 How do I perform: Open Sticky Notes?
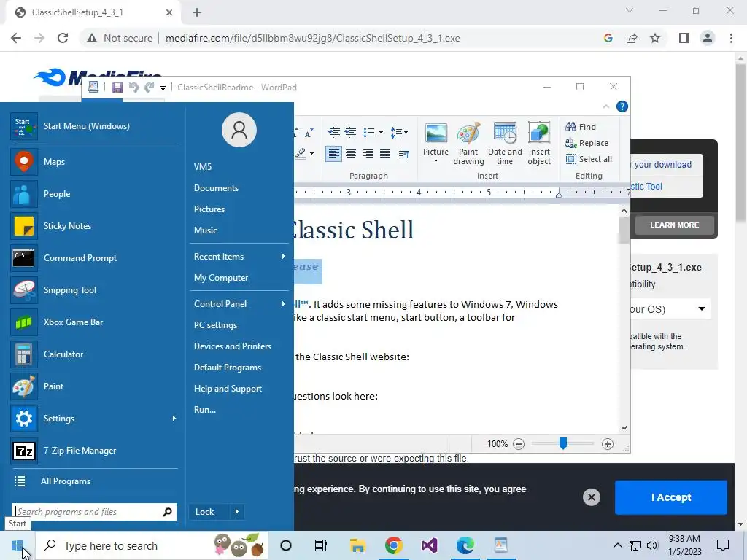[x=94, y=226]
